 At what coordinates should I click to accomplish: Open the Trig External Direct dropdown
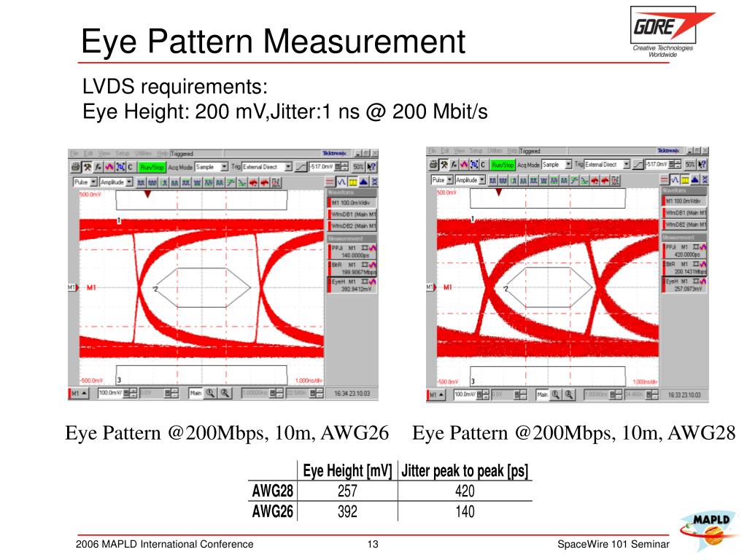pos(289,167)
